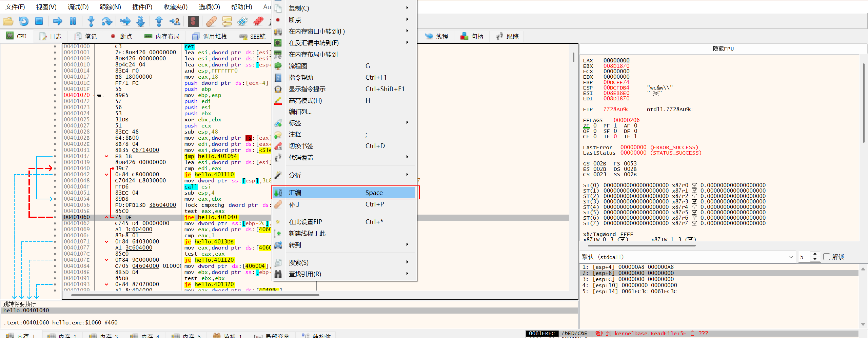Click the Execute Till Return up-arrow icon
Image resolution: width=868 pixels, height=338 pixels.
coord(159,21)
